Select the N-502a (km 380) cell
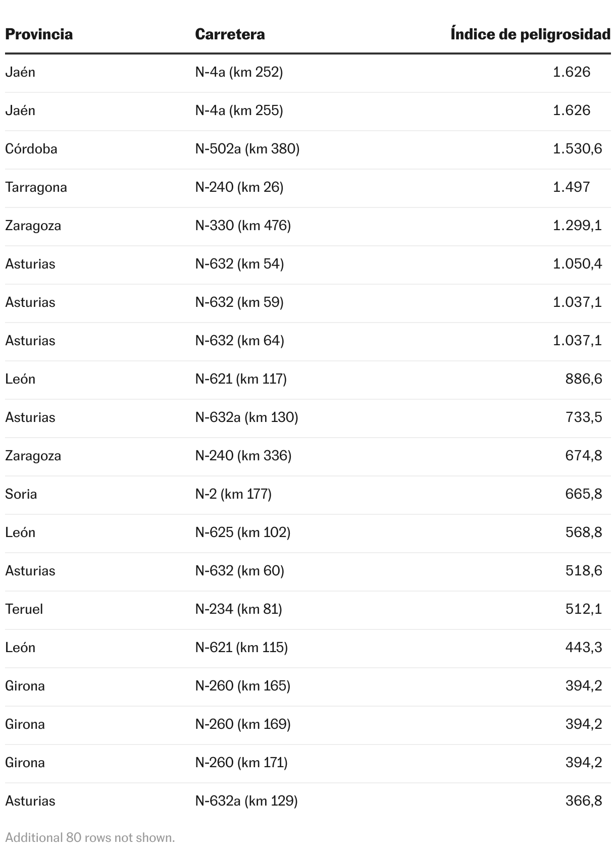The height and width of the screenshot is (852, 616). click(x=247, y=149)
